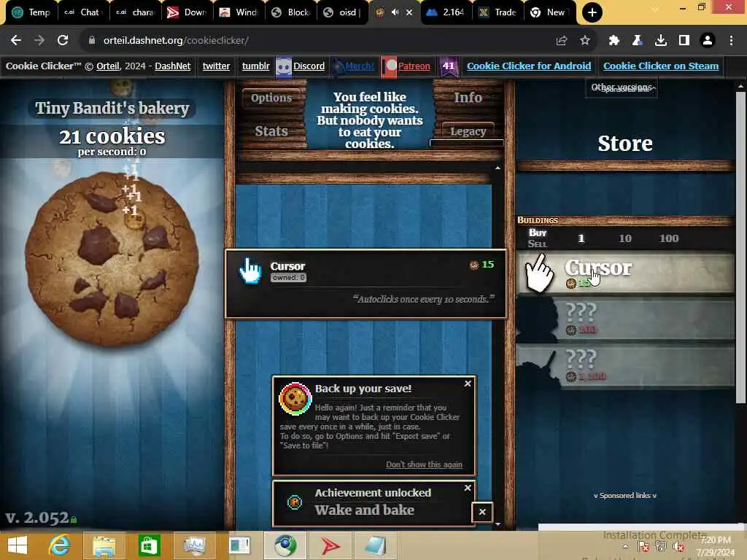
Task: Reload the Cookie Clicker page
Action: click(63, 41)
